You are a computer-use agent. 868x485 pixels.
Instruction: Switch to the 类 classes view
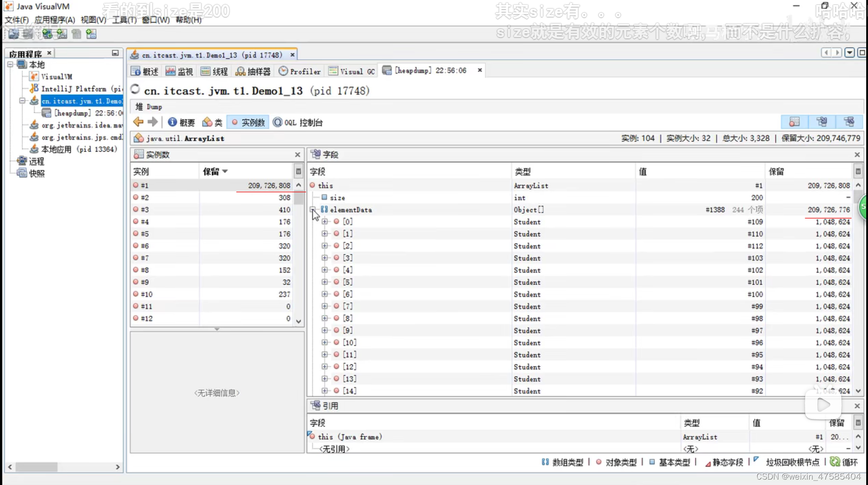point(212,123)
